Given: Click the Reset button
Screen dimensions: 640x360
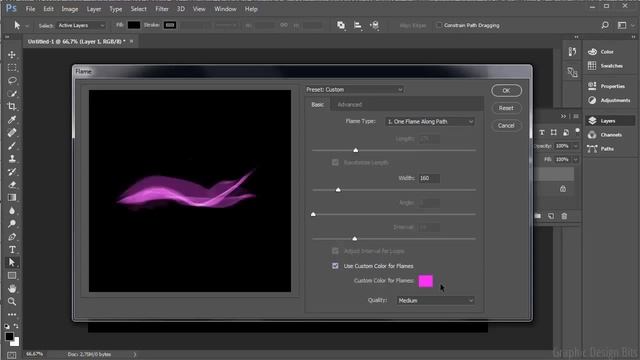Looking at the screenshot, I should tap(506, 108).
